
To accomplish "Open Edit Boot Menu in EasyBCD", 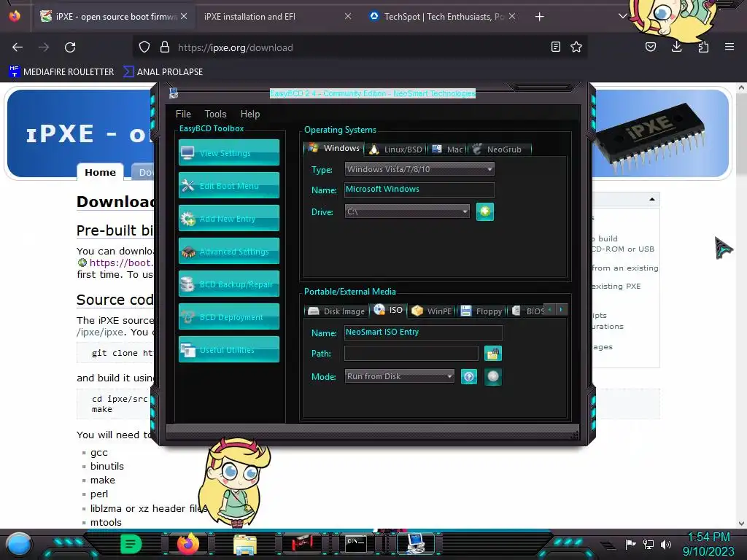I will 228,185.
